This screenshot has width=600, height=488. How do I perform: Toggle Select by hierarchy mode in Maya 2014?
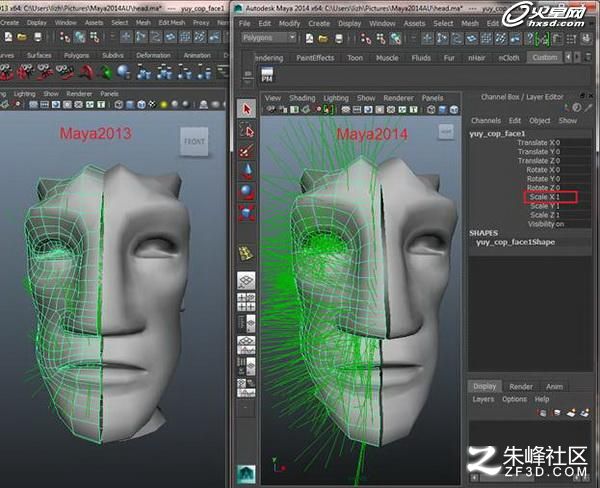pyautogui.click(x=366, y=38)
